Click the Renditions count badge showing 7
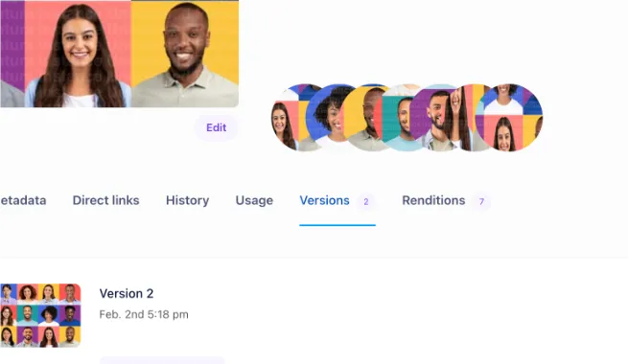 [x=482, y=201]
